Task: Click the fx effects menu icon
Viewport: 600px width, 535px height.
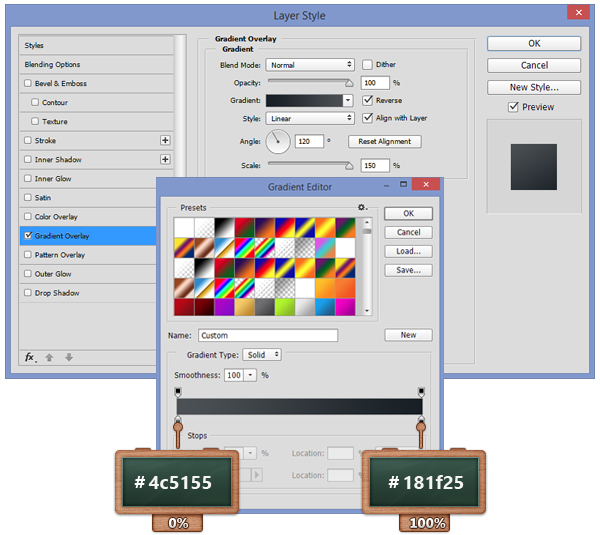Action: coord(30,357)
